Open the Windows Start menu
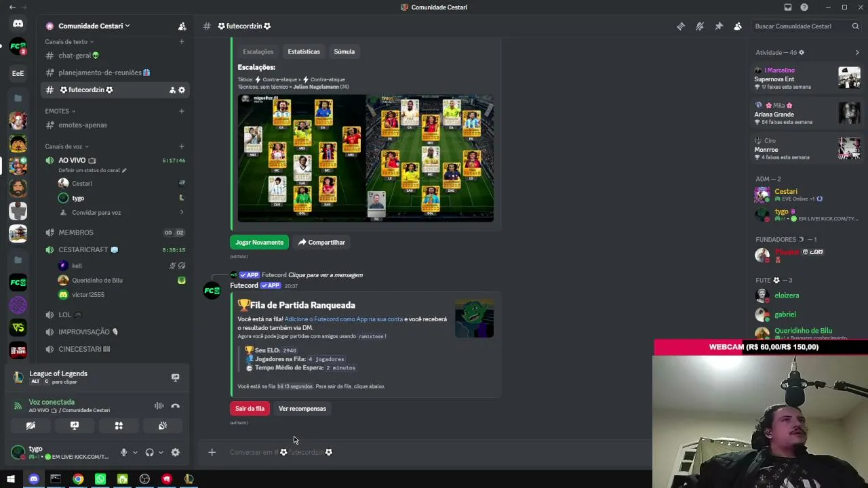The height and width of the screenshot is (488, 868). tap(11, 479)
